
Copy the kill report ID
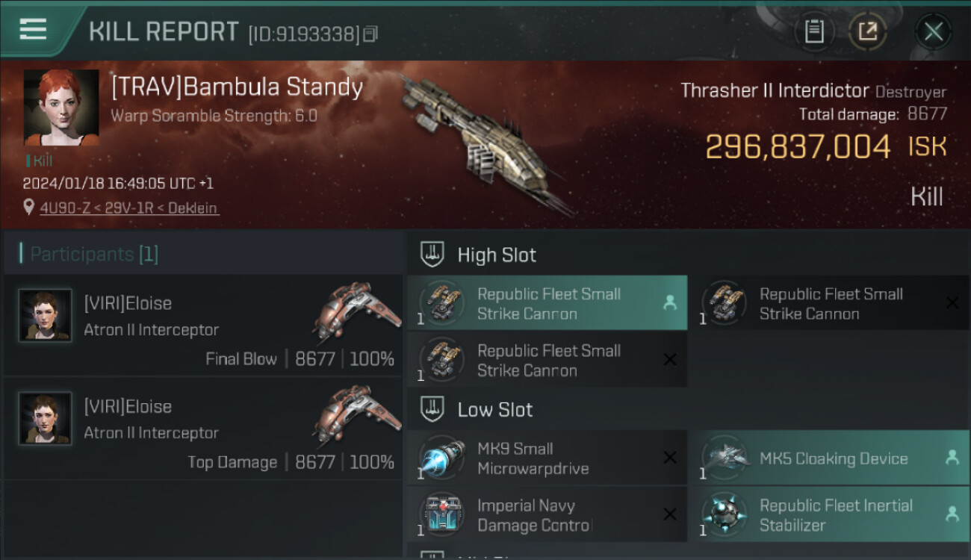coord(371,34)
